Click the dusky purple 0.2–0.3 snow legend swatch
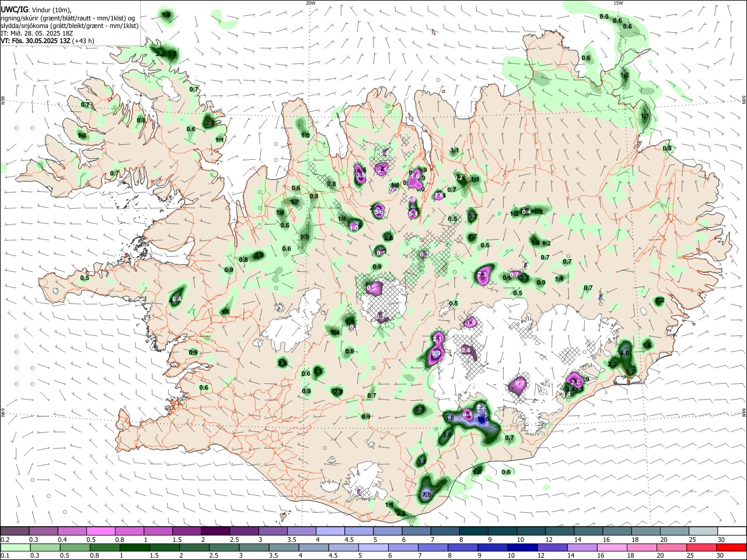 click(15, 531)
